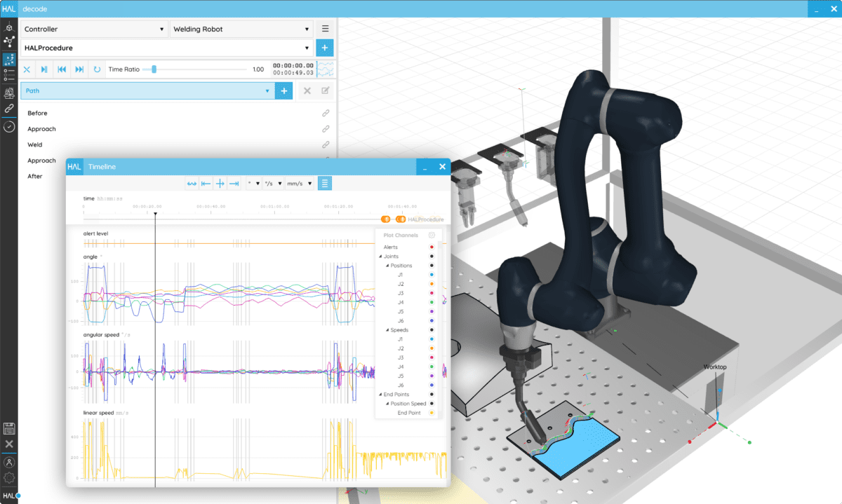Open hamburger menu next to Welding Robot
The height and width of the screenshot is (504, 842).
pyautogui.click(x=325, y=29)
